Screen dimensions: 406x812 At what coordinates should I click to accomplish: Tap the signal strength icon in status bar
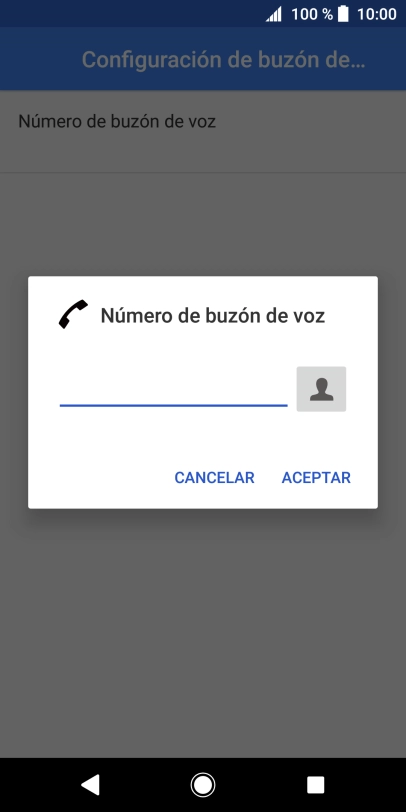[x=274, y=14]
